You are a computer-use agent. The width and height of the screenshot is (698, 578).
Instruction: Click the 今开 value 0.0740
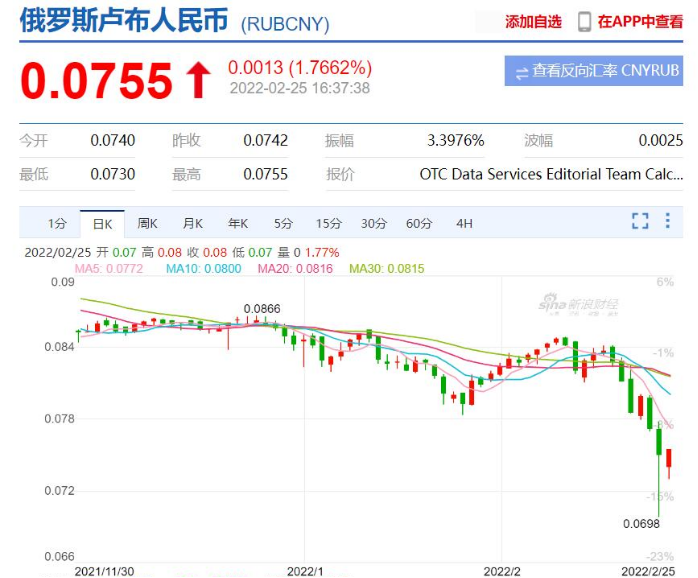point(113,141)
